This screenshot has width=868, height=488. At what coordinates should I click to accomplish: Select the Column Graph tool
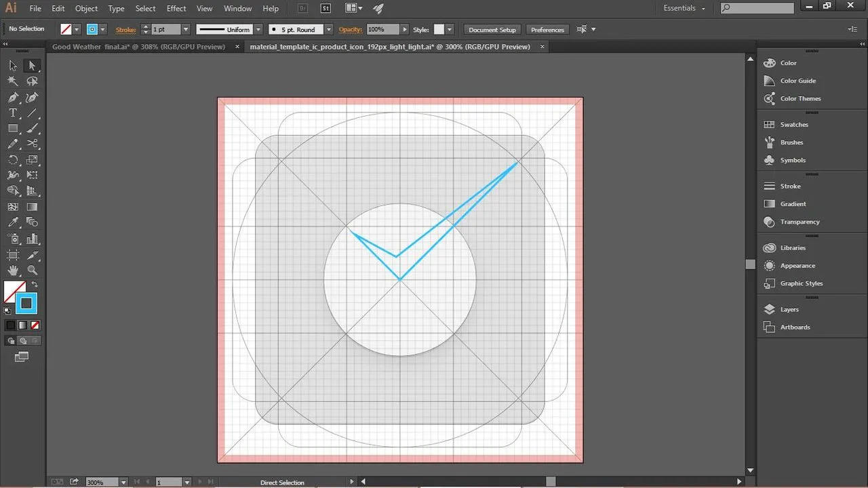(x=32, y=239)
